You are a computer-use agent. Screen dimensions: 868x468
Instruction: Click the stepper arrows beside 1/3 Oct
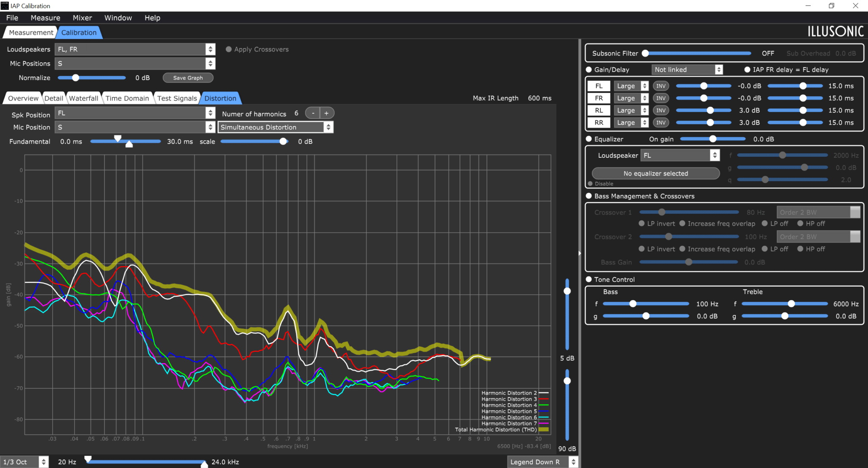(x=44, y=462)
